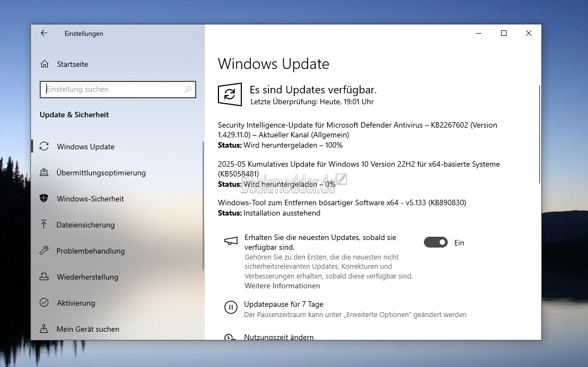Maximize the Einstellungen window
Viewport: 588px width, 367px height.
click(504, 33)
